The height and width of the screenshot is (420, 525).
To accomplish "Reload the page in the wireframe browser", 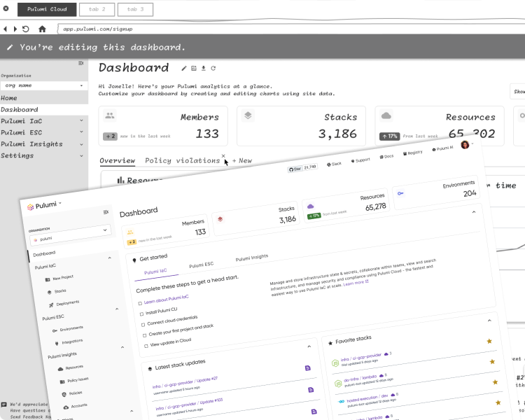I will [x=26, y=29].
